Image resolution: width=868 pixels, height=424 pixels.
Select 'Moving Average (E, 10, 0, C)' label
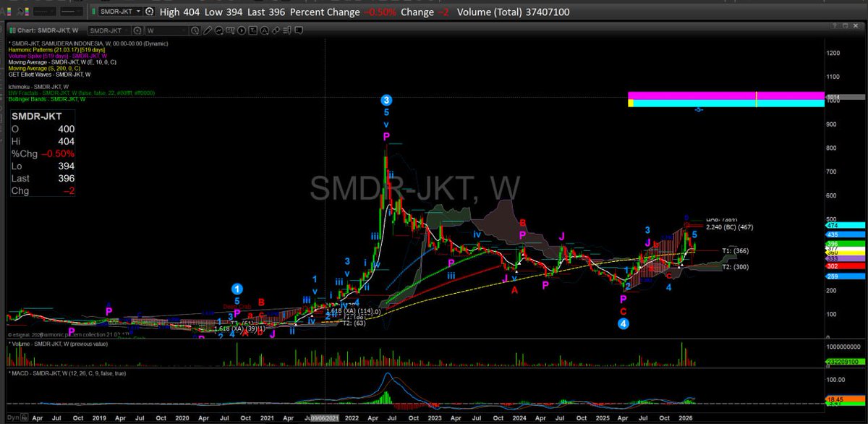click(x=62, y=62)
